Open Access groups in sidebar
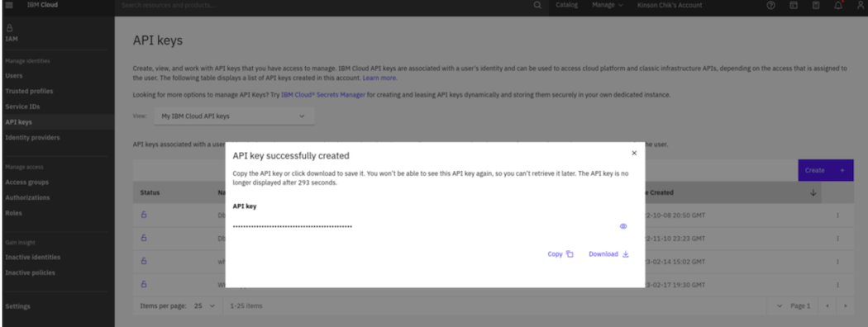Image resolution: width=868 pixels, height=327 pixels. (27, 182)
